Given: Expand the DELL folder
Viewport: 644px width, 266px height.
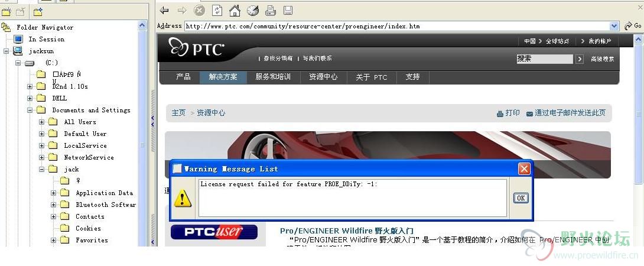Looking at the screenshot, I should (x=30, y=98).
